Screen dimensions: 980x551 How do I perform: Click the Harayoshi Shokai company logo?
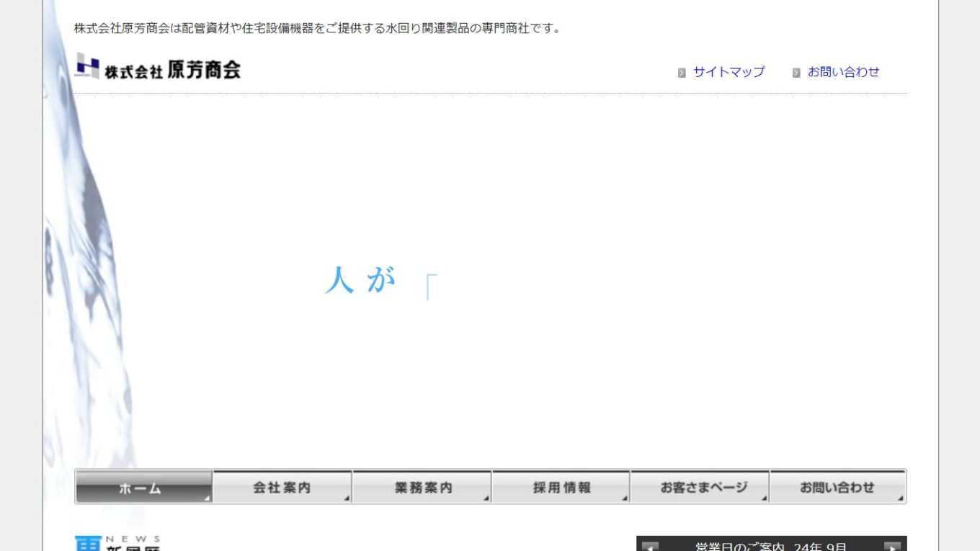(158, 68)
